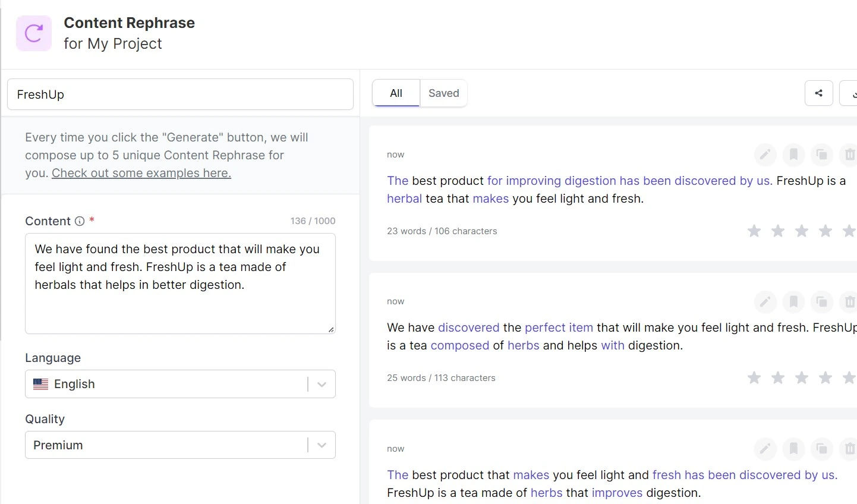This screenshot has height=504, width=857.
Task: Rate second result two stars
Action: (x=778, y=377)
